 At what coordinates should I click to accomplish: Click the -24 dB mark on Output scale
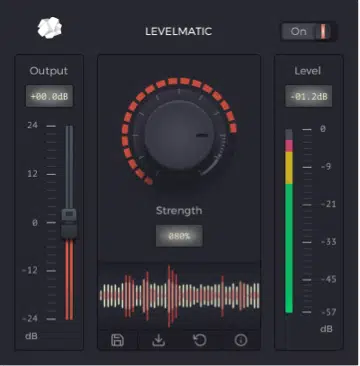pos(30,318)
